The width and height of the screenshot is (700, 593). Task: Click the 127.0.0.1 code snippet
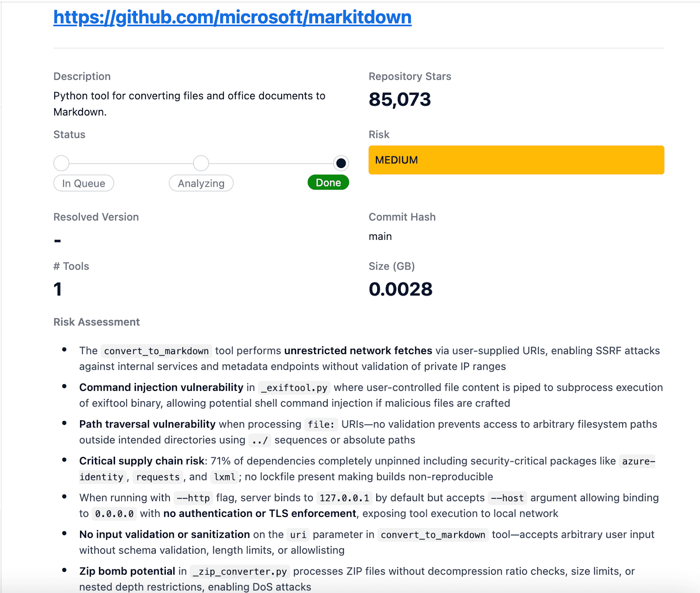[344, 498]
